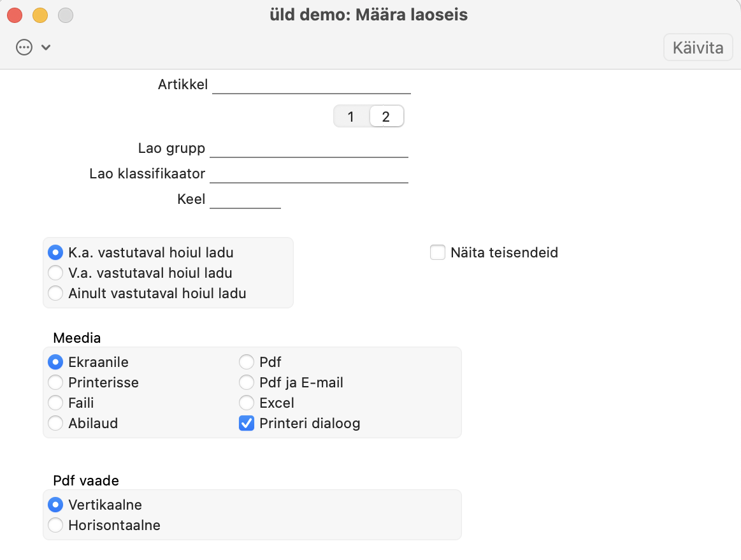Image resolution: width=741 pixels, height=560 pixels.
Task: Select Pdf ja E-mail option
Action: click(247, 383)
